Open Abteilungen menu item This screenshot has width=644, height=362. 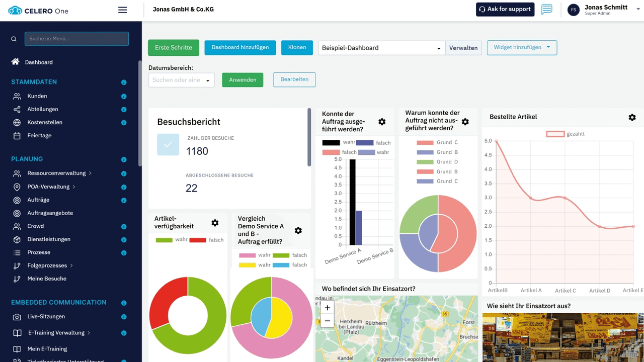click(x=43, y=109)
